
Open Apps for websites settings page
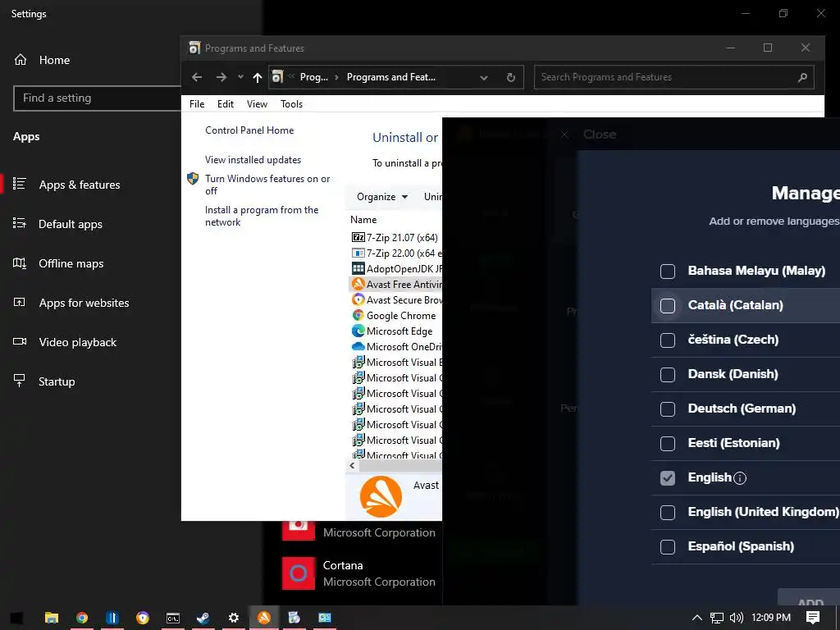click(84, 303)
